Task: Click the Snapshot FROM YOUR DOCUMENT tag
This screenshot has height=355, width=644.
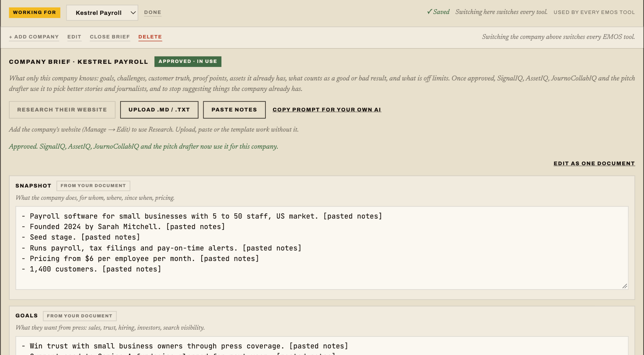Action: click(93, 186)
